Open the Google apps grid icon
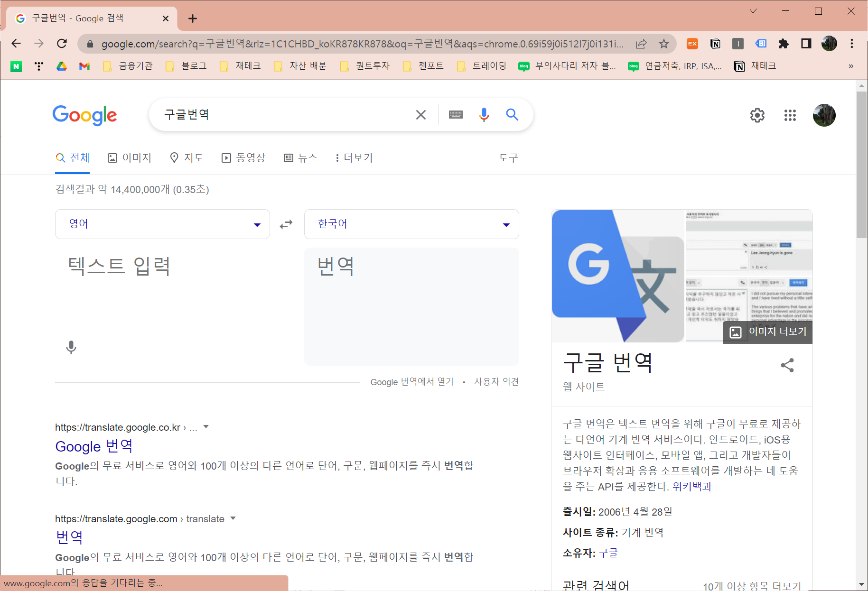 click(x=790, y=115)
